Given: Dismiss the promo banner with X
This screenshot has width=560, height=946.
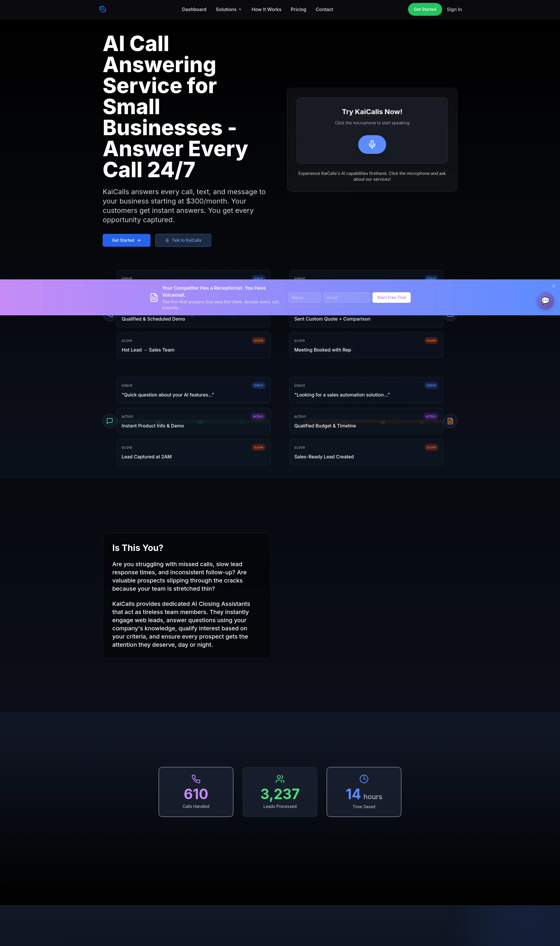Looking at the screenshot, I should tap(553, 286).
